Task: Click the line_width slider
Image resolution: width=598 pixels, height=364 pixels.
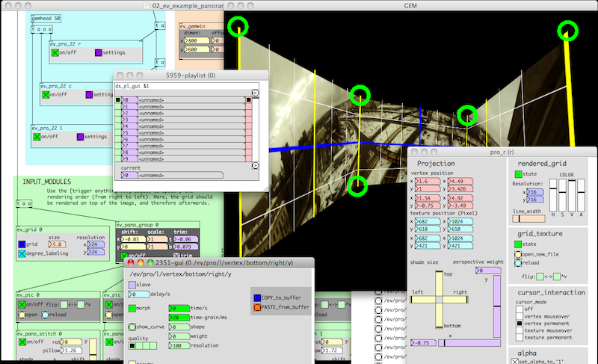Action: click(528, 219)
